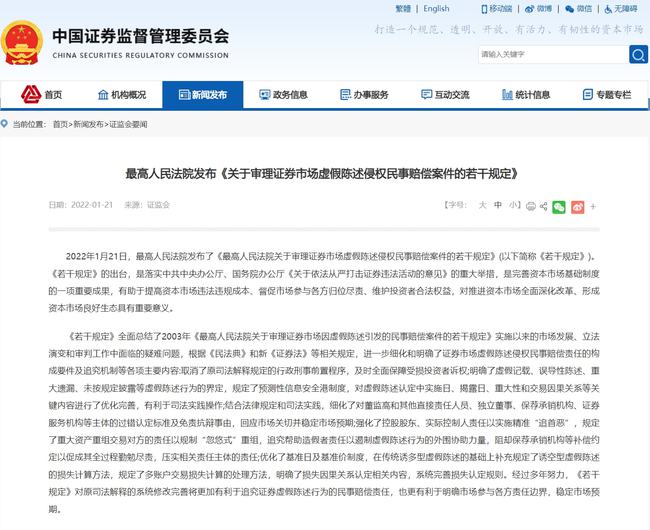
Task: Click the CSRC national emblem logo
Action: [x=21, y=43]
